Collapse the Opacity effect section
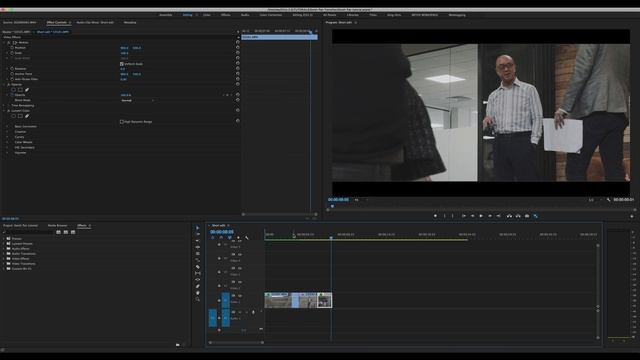The image size is (640, 360). [x=4, y=84]
